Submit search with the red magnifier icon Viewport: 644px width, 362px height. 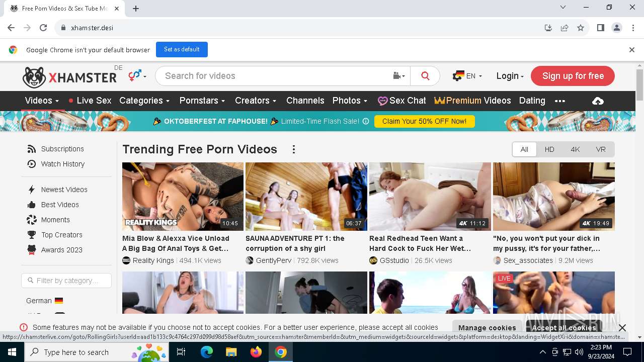(x=425, y=76)
